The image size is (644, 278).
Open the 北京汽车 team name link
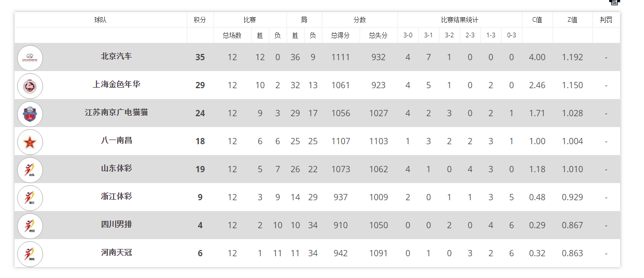point(116,57)
